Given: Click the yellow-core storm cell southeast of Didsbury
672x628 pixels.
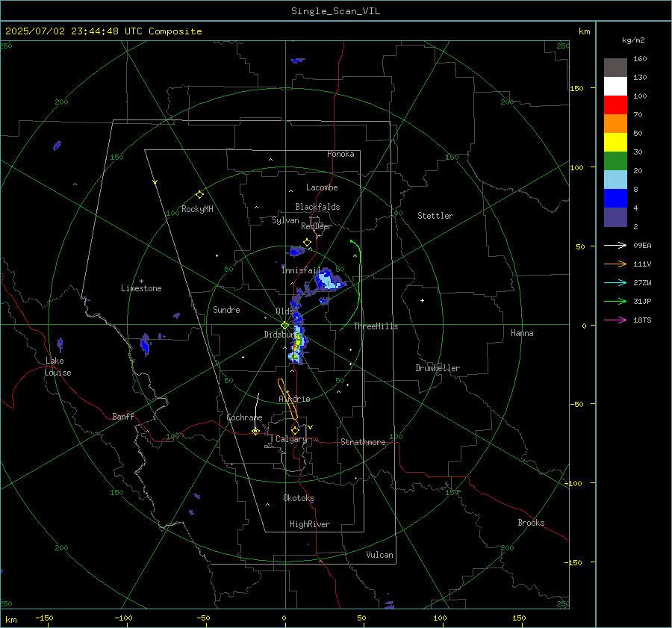Looking at the screenshot, I should pos(297,344).
